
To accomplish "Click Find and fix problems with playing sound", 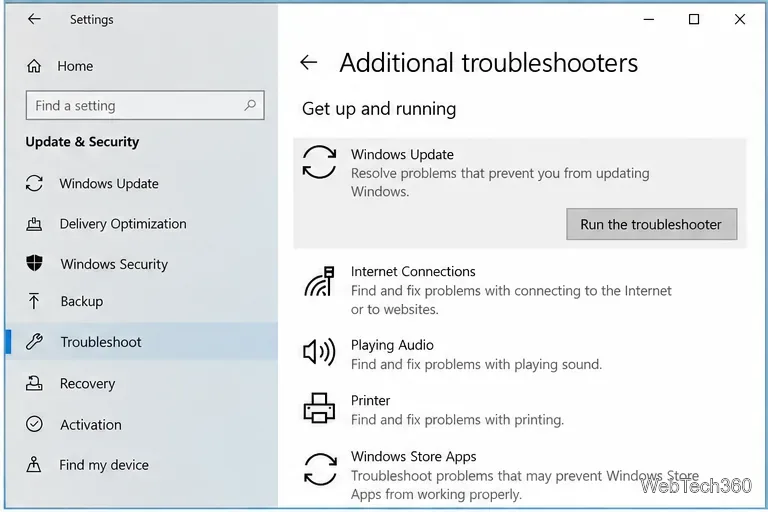I will 476,365.
